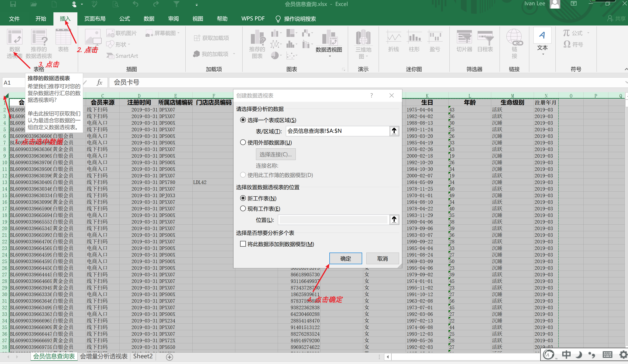Click the 取消 (Cancel) button
Image resolution: width=628 pixels, height=364 pixels.
pos(382,259)
